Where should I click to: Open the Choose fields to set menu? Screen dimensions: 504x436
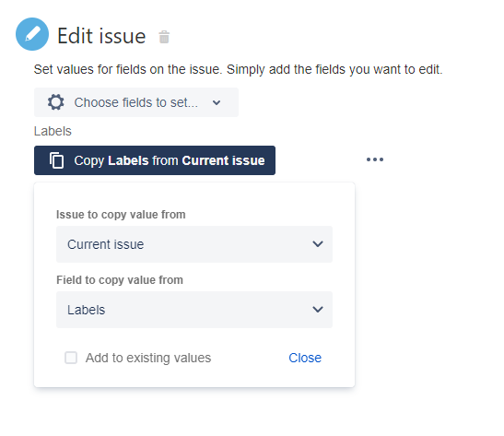[x=136, y=102]
